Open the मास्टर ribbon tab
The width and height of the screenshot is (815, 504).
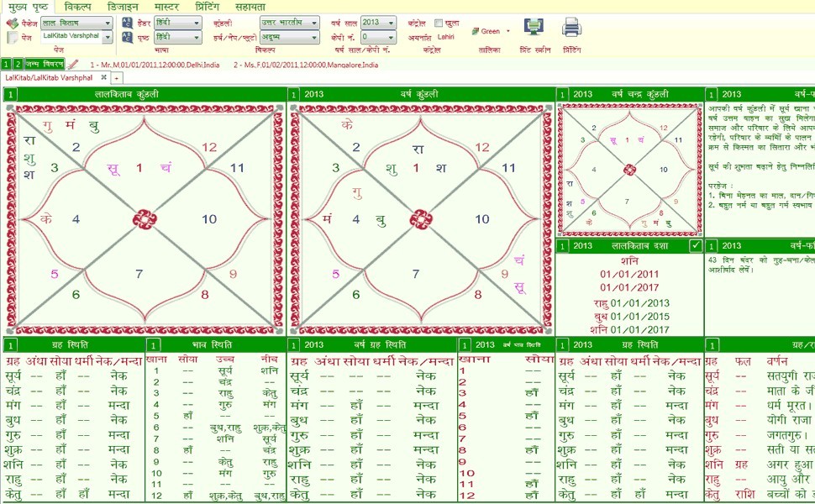point(166,7)
